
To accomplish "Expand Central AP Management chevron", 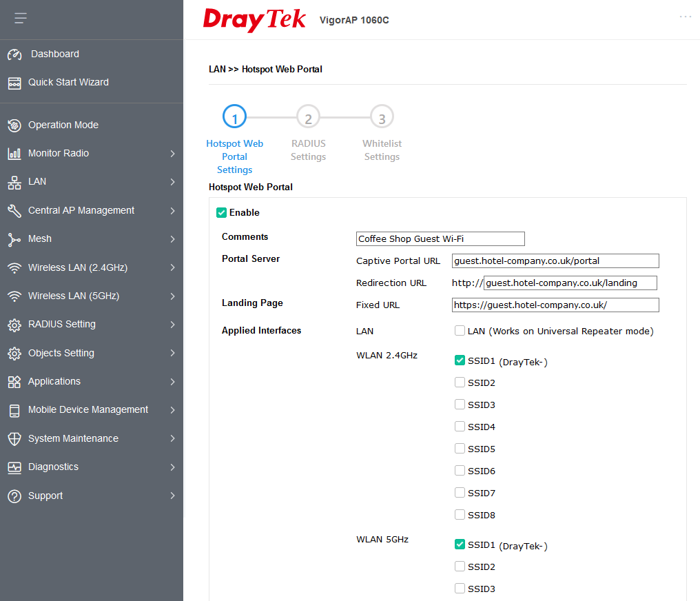I will [172, 211].
